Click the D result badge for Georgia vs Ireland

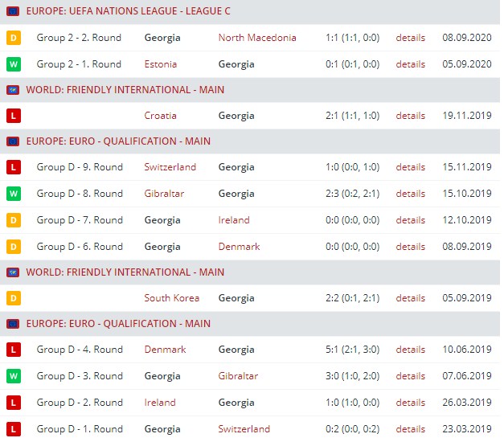[x=13, y=220]
